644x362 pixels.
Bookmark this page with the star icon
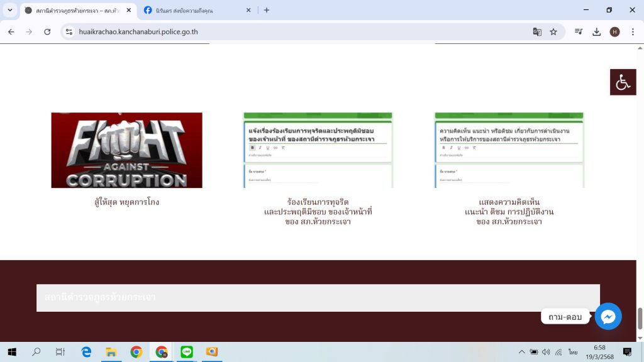click(553, 31)
